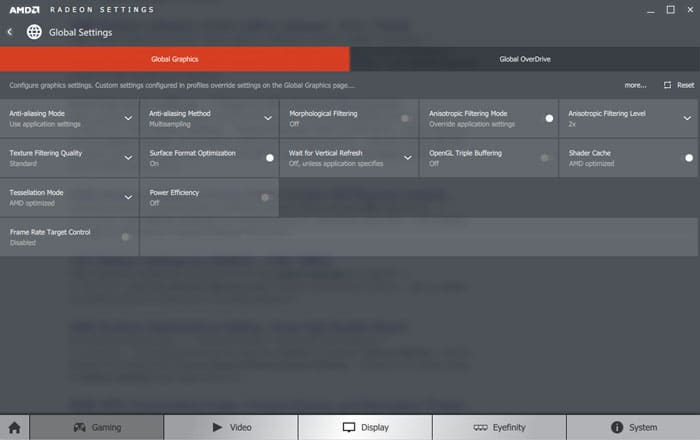
Task: Click 'Standard' under Texture Filtering Quality
Action: (x=23, y=164)
